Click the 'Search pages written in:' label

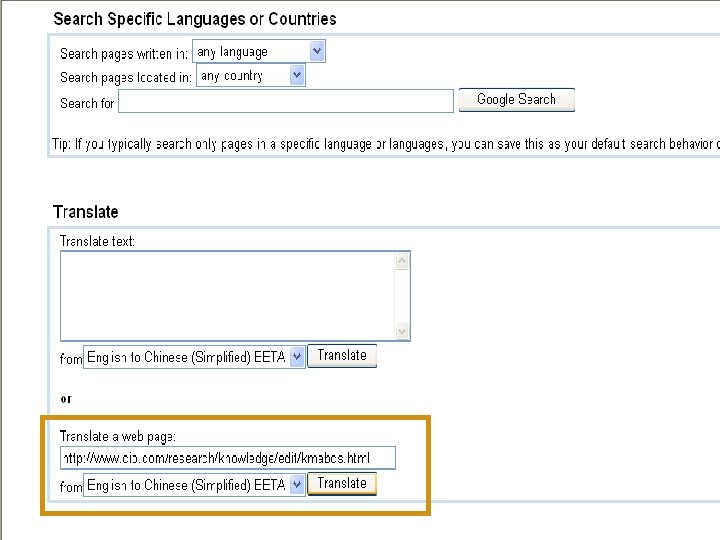124,54
